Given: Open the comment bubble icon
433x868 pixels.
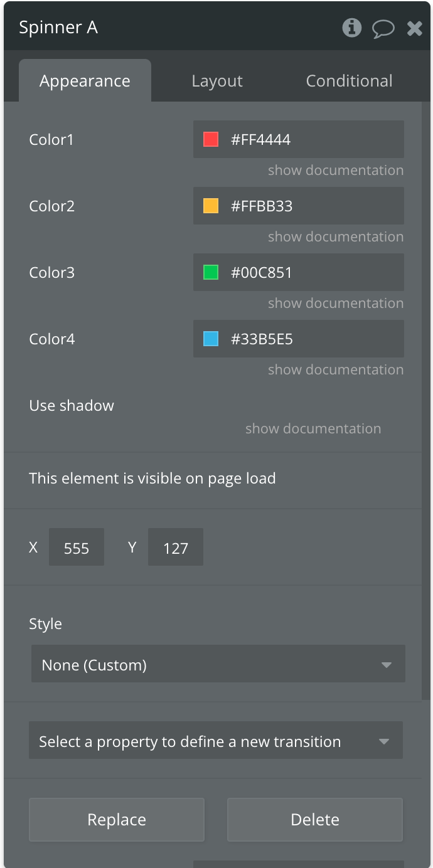Looking at the screenshot, I should (x=383, y=28).
